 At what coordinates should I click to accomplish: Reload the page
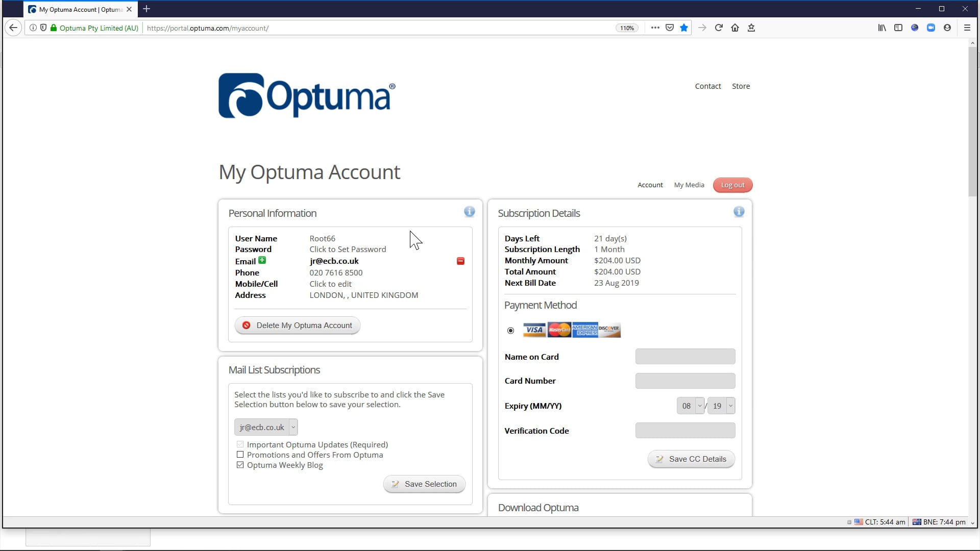(x=719, y=28)
